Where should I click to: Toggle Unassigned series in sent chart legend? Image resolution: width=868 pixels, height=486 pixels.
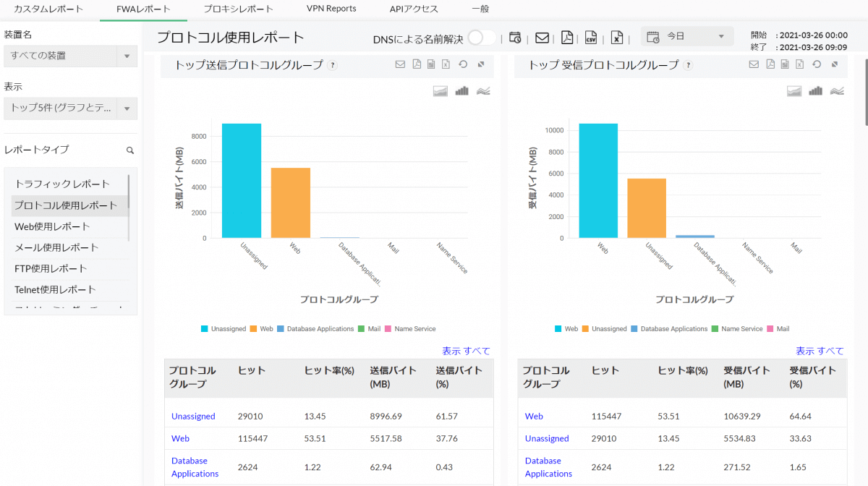(x=224, y=329)
